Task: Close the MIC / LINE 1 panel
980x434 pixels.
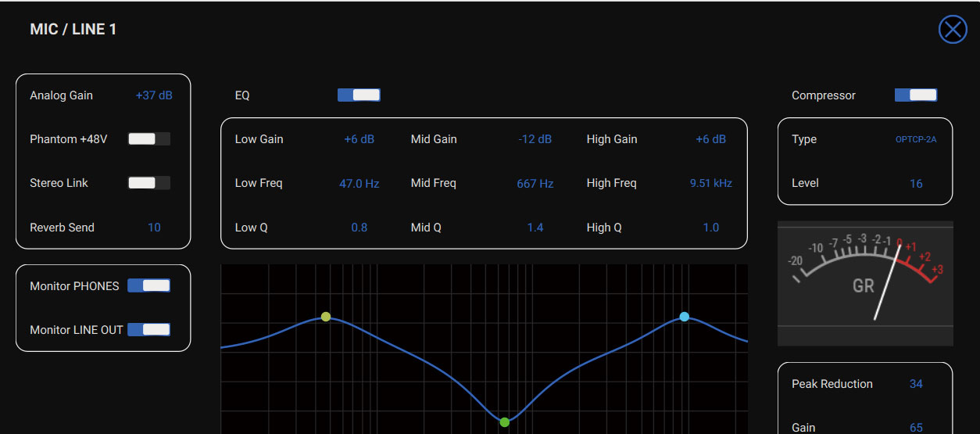Action: click(x=952, y=30)
